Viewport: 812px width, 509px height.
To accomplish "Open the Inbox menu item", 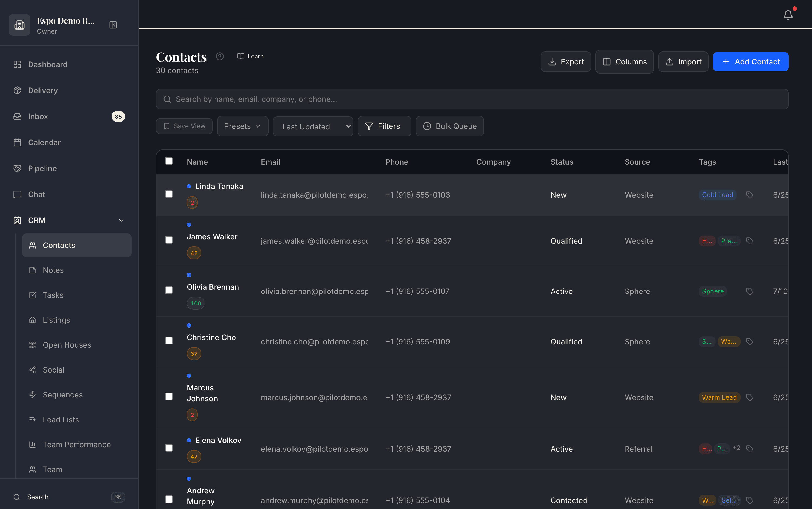I will coord(69,116).
